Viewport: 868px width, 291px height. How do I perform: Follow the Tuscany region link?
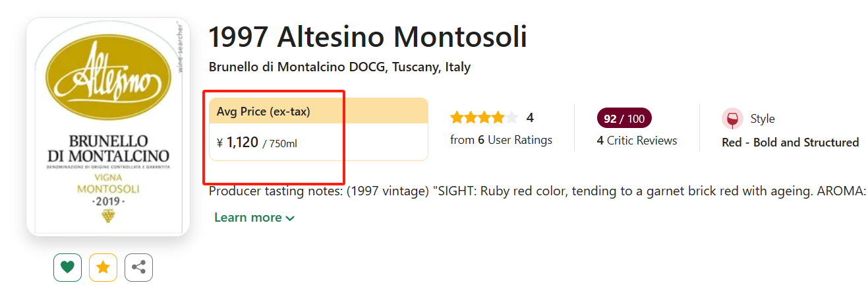pos(415,67)
